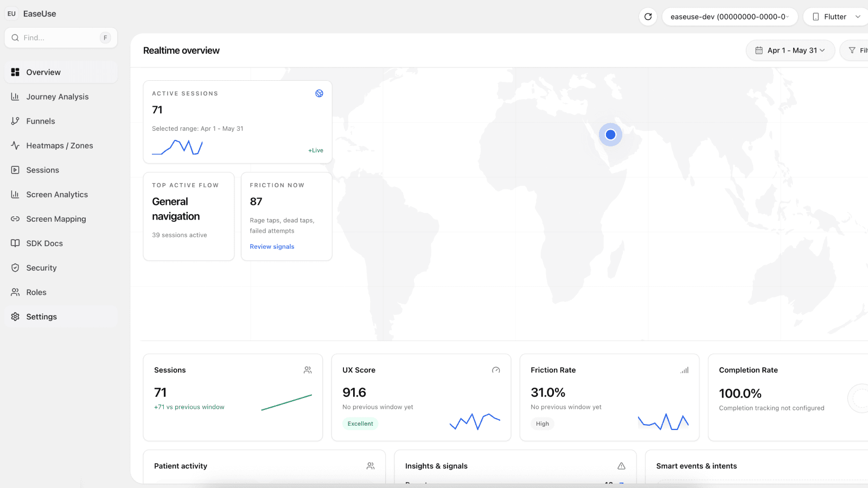Click the +71 vs previous window text
This screenshot has height=488, width=868.
[x=189, y=407]
